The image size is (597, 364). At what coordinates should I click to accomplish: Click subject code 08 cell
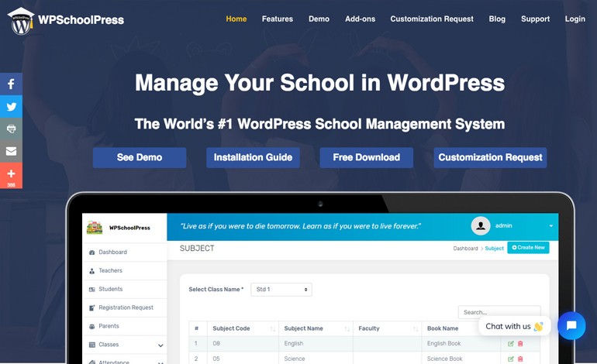(x=216, y=343)
